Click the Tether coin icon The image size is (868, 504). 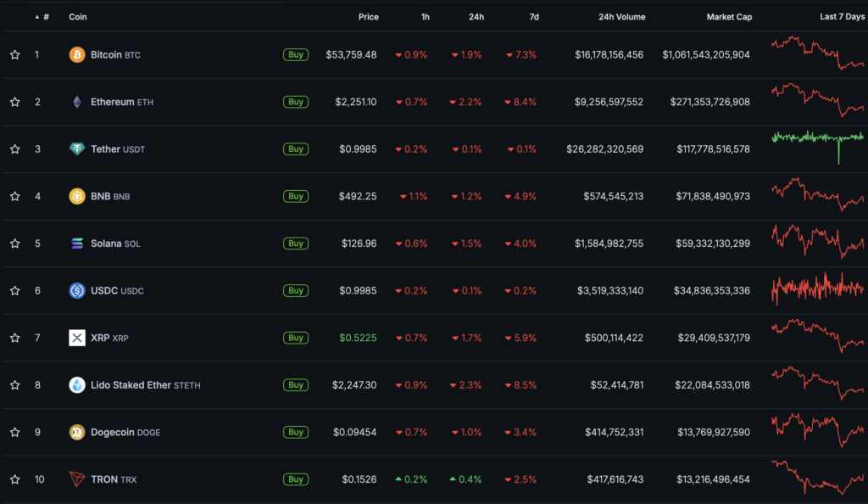[77, 149]
